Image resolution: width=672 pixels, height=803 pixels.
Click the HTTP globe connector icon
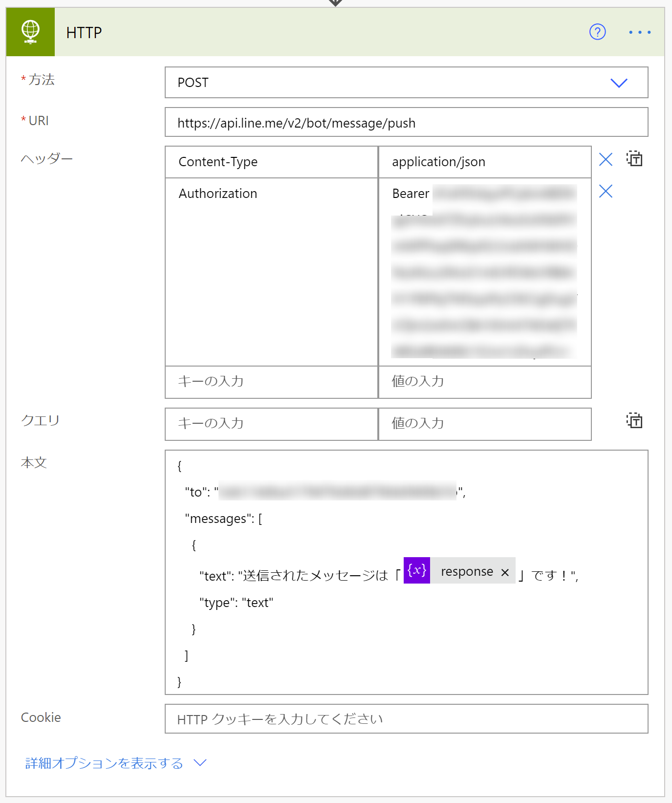pyautogui.click(x=30, y=32)
